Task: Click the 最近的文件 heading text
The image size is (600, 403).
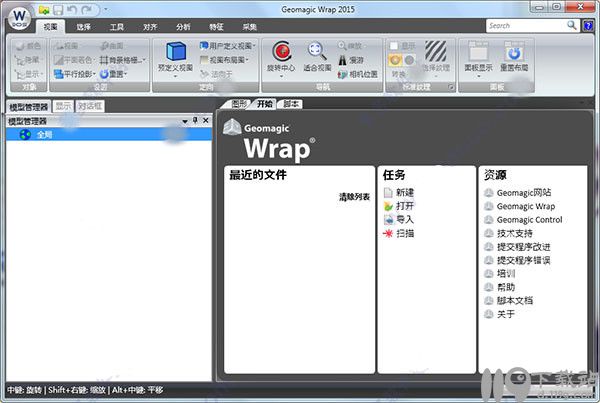Action: (258, 175)
